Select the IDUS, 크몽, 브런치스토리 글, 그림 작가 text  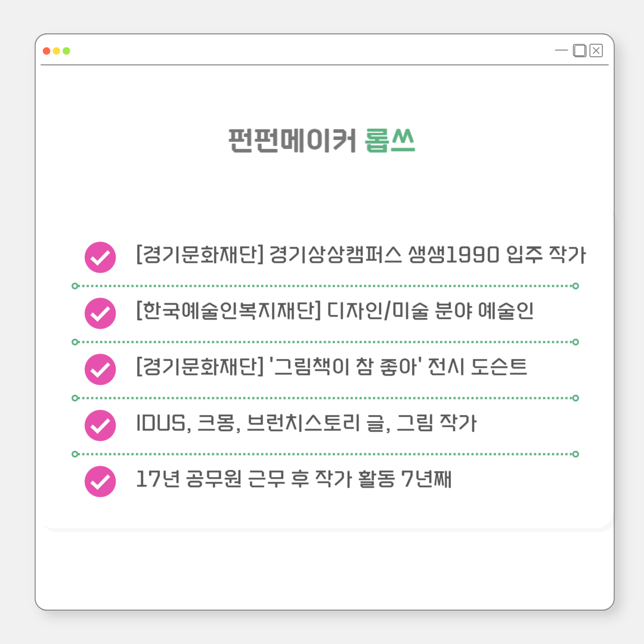coord(306,423)
